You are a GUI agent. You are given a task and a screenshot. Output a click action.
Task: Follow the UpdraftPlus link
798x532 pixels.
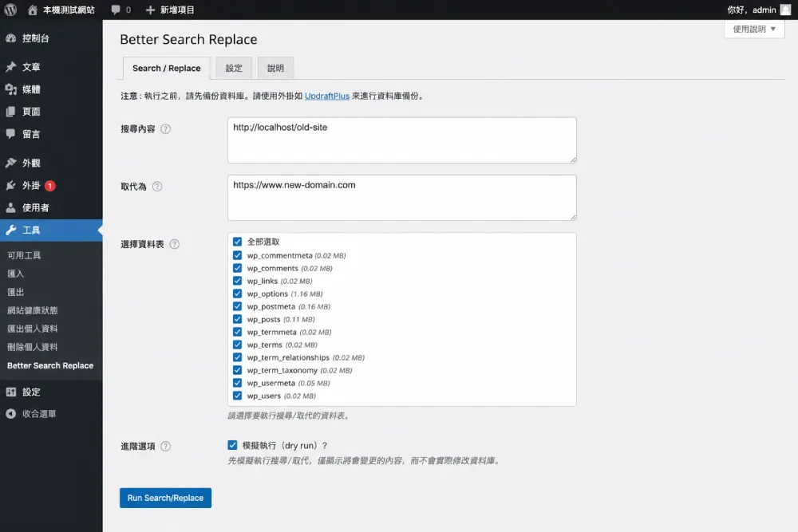326,96
